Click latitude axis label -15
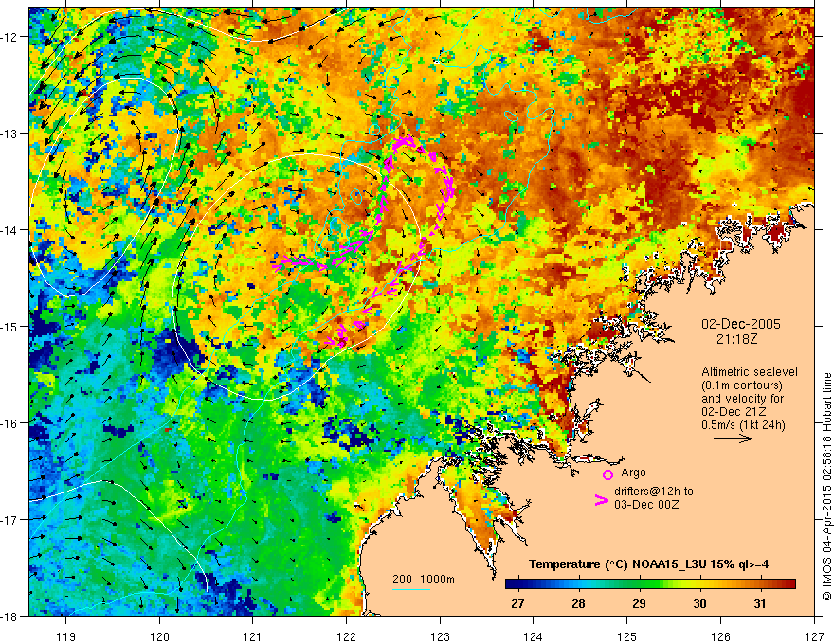834x644 pixels. click(x=10, y=326)
